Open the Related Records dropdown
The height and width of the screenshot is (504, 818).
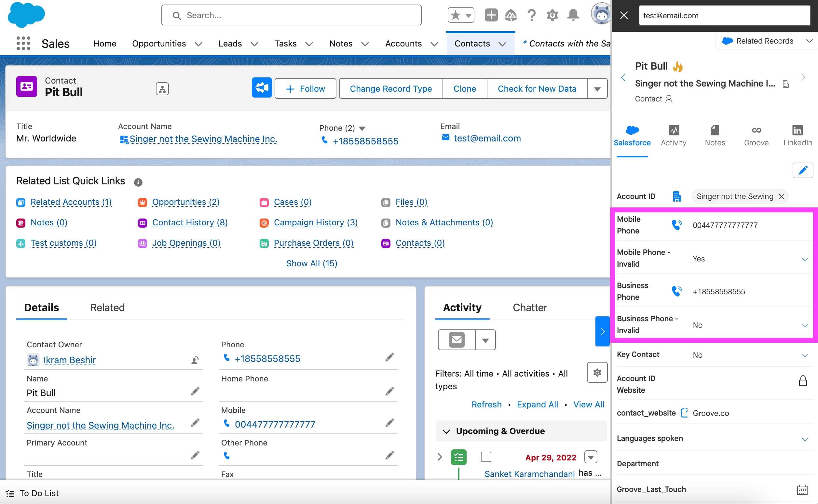point(766,41)
